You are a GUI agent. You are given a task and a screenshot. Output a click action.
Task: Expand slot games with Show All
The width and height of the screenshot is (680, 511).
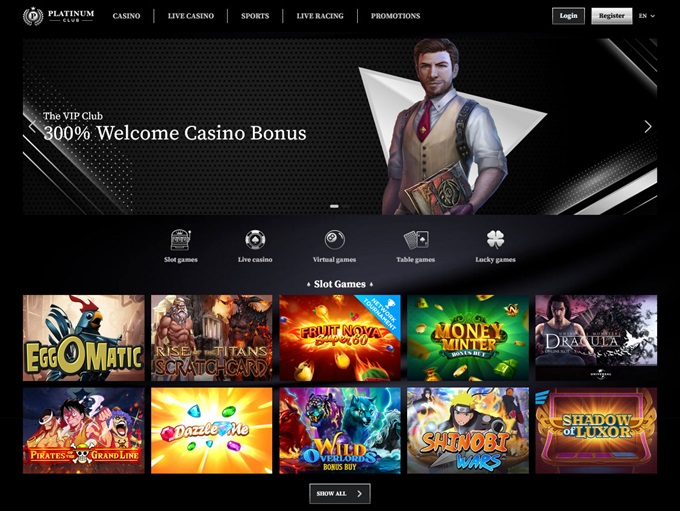pyautogui.click(x=340, y=494)
